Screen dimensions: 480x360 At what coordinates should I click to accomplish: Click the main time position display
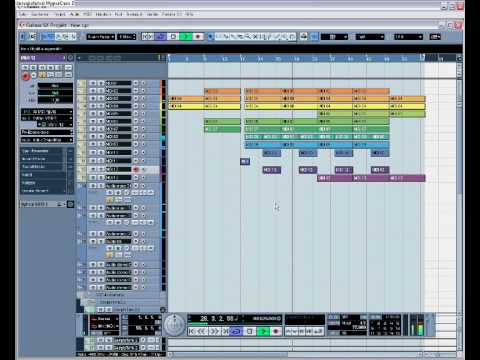[x=219, y=319]
